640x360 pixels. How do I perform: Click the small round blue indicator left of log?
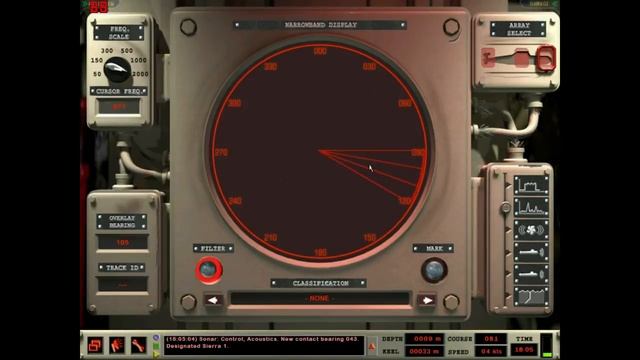click(156, 338)
